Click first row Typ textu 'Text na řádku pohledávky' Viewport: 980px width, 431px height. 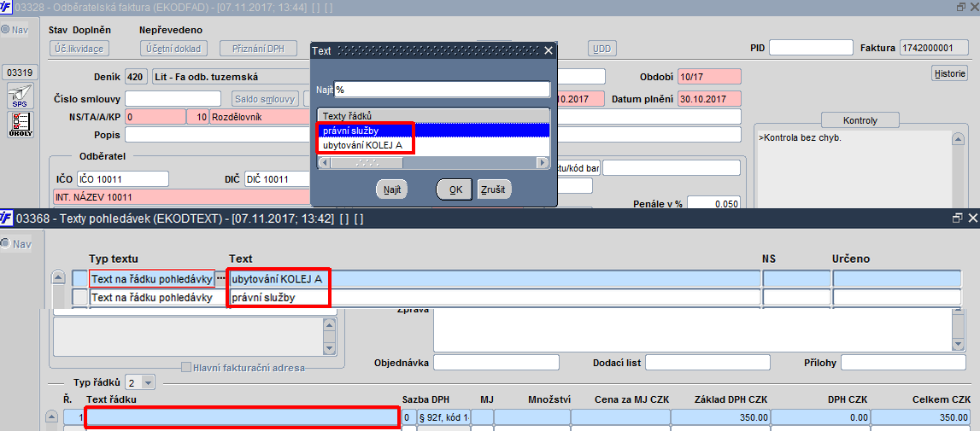tap(152, 278)
